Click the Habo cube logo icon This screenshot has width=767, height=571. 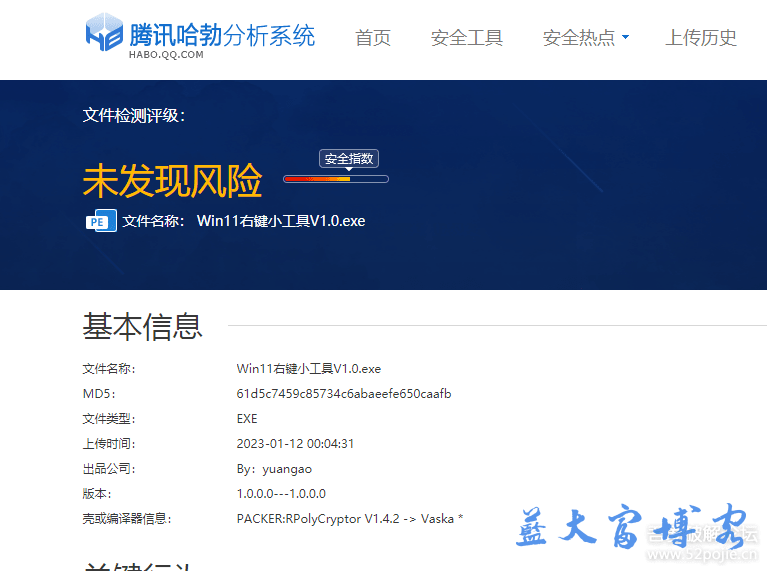pos(104,32)
